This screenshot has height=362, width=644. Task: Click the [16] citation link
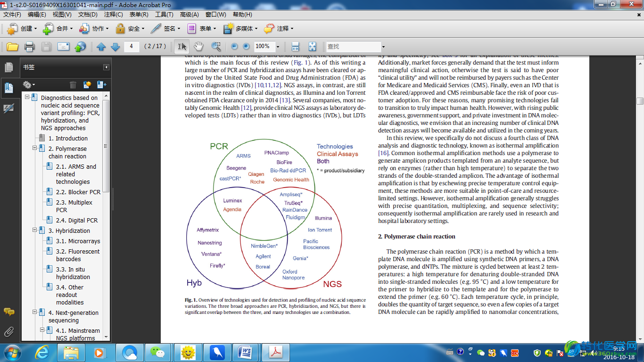383,153
